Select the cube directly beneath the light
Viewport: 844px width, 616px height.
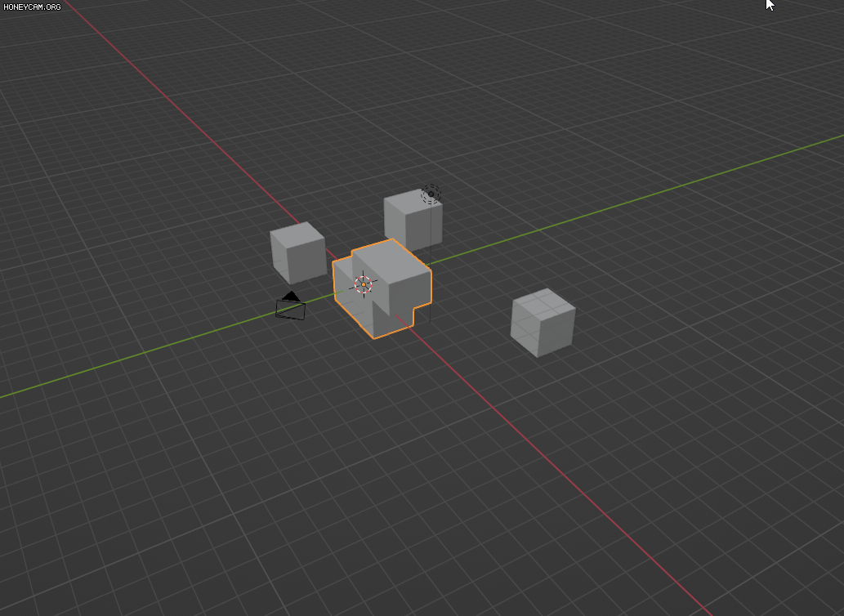(x=413, y=221)
